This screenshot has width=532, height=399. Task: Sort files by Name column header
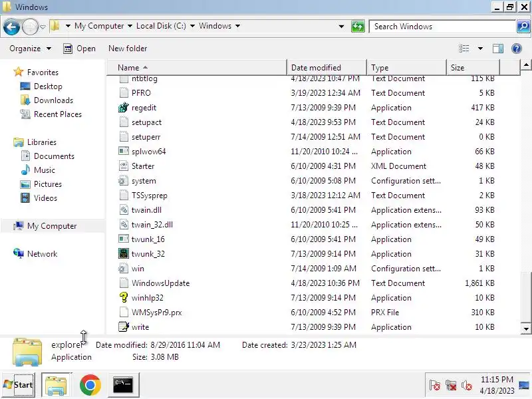tap(197, 68)
